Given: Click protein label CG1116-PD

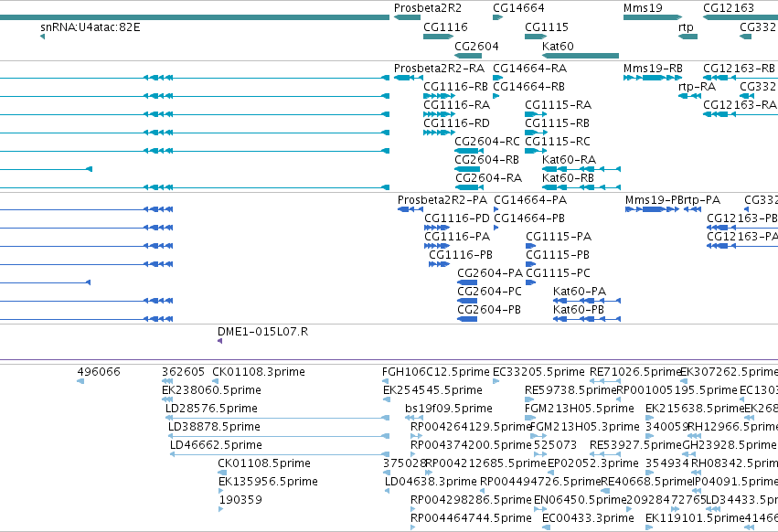Looking at the screenshot, I should coord(456,218).
